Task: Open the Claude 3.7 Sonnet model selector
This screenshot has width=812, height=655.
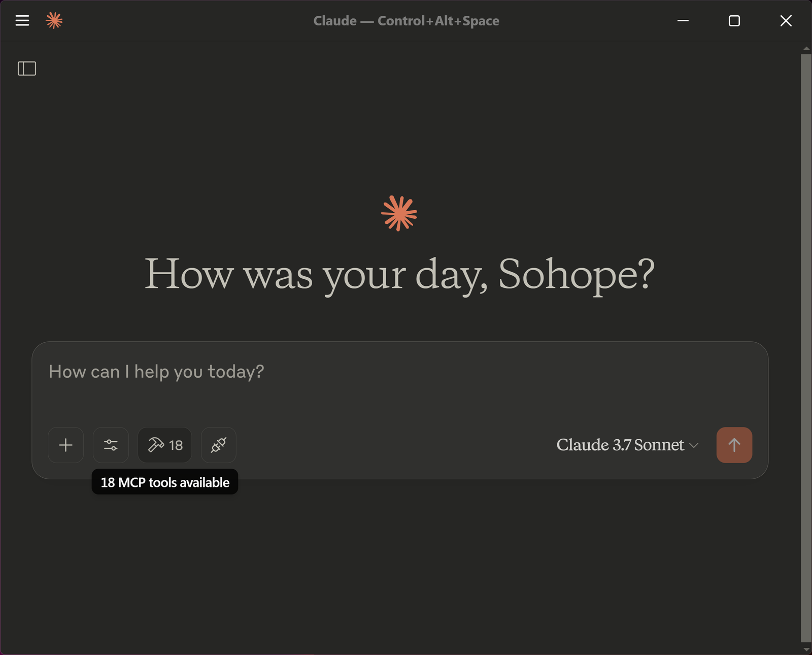Action: [x=628, y=445]
